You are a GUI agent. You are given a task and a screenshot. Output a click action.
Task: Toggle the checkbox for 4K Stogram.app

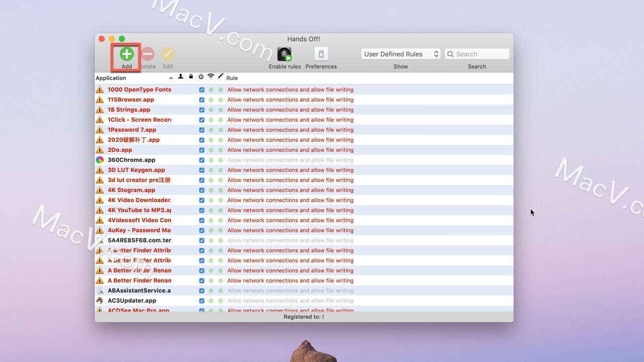click(x=202, y=191)
